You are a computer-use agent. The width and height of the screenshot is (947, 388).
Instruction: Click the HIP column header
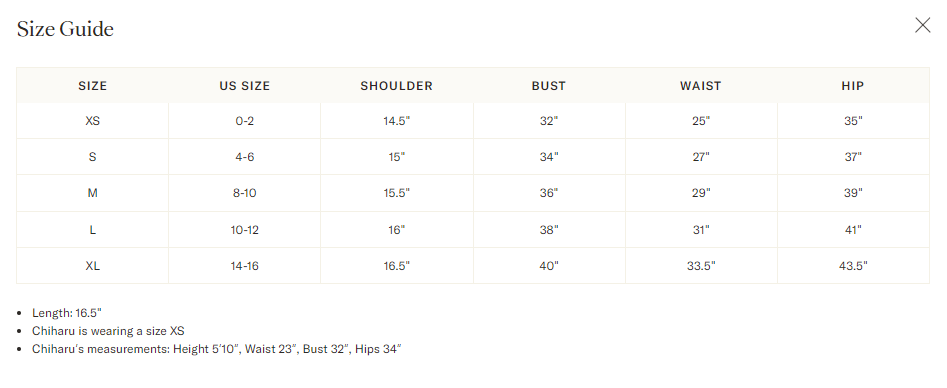pyautogui.click(x=853, y=86)
